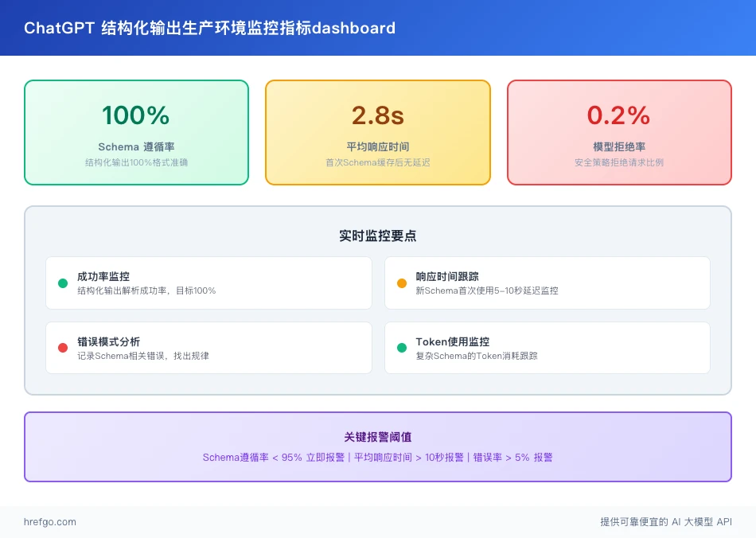
Task: Click the 2.8s response time value
Action: click(377, 115)
